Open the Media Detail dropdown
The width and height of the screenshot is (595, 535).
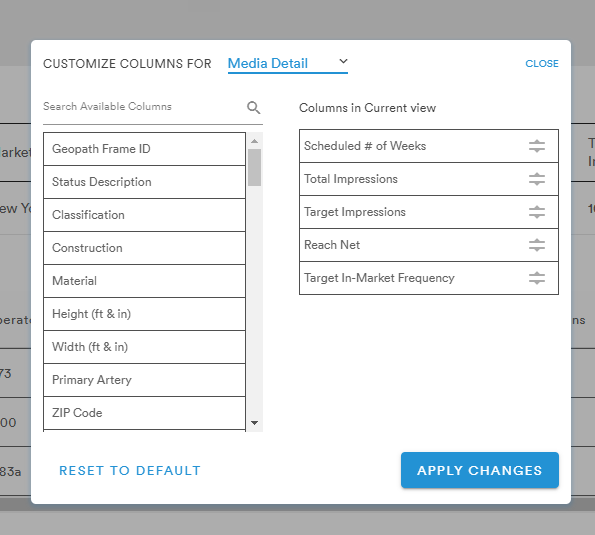[288, 63]
